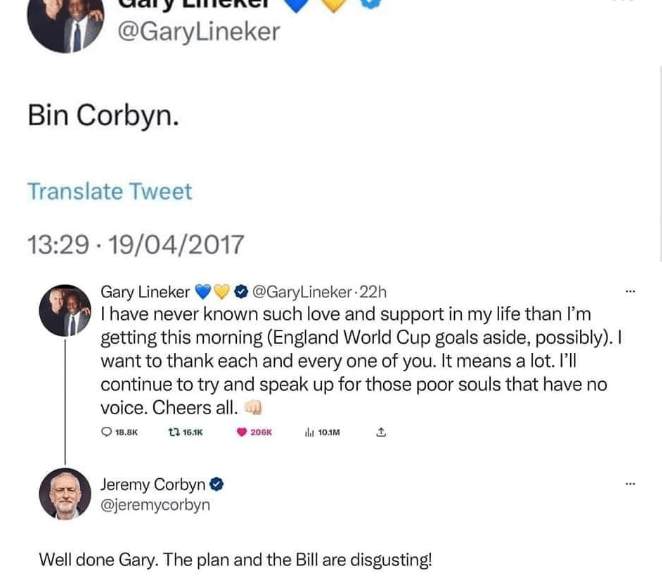The image size is (662, 576).
Task: View analytics showing 10.1M views
Action: point(308,432)
